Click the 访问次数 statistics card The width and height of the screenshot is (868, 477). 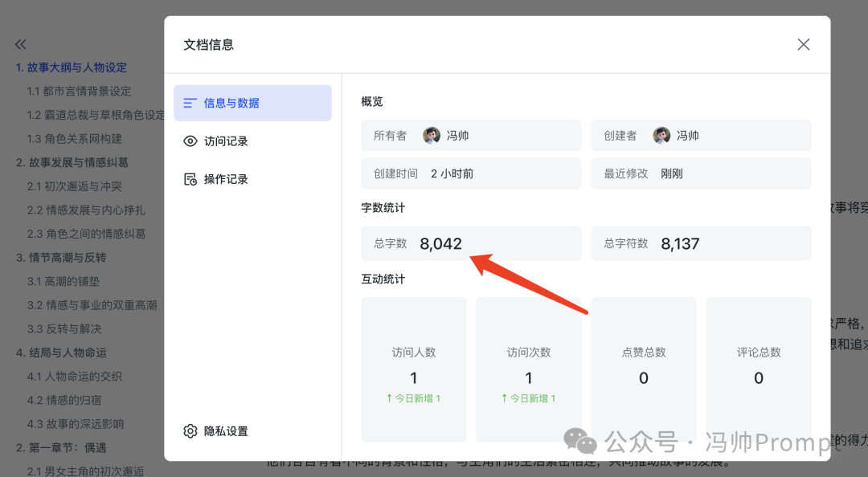click(x=528, y=369)
